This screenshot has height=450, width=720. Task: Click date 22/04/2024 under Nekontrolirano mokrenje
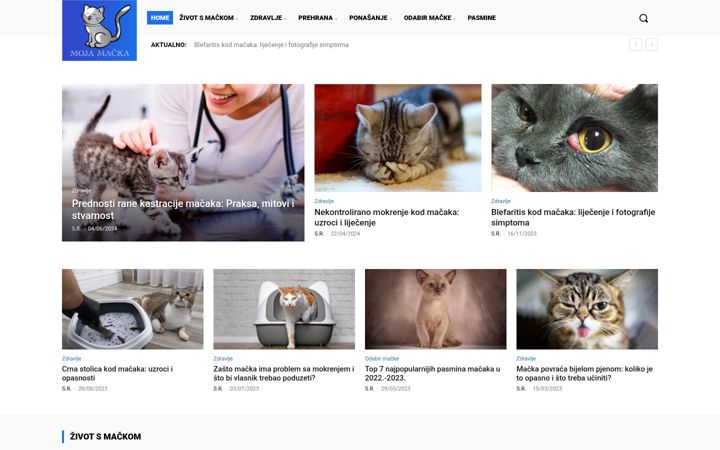click(x=345, y=234)
